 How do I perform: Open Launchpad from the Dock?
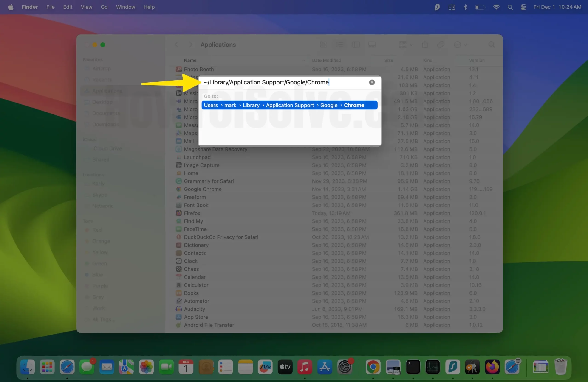click(x=47, y=367)
